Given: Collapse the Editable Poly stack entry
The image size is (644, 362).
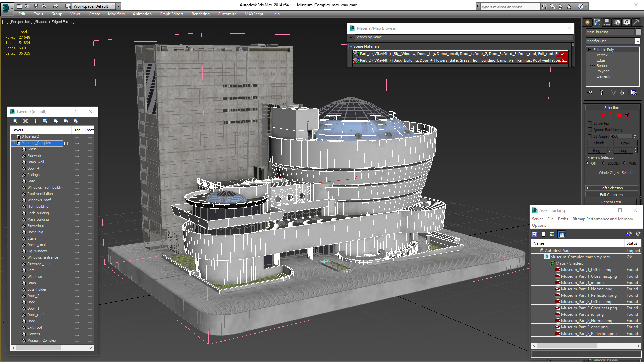Looking at the screenshot, I should [590, 50].
